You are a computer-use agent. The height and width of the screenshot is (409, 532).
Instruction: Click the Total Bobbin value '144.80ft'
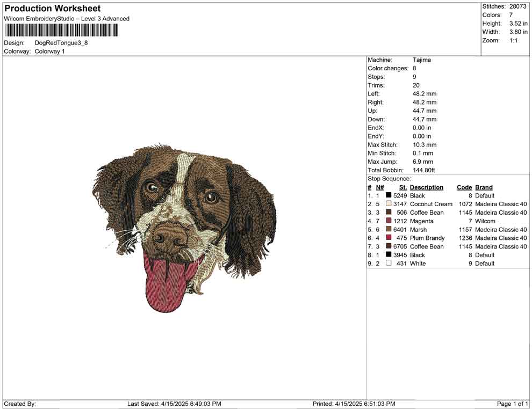[424, 170]
